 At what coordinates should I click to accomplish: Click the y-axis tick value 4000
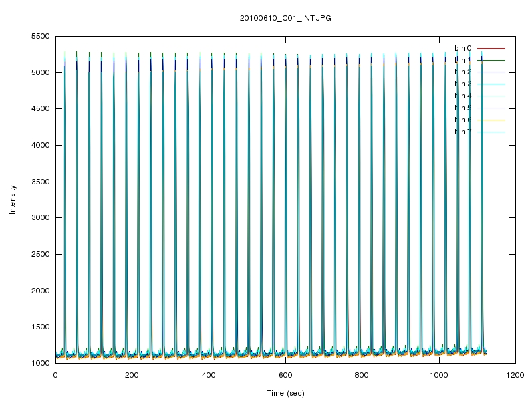tap(41, 145)
